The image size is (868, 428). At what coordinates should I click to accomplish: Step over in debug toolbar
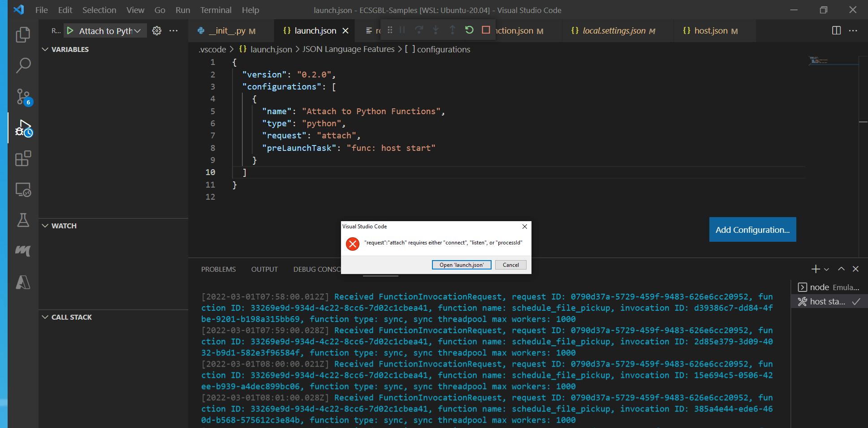419,30
